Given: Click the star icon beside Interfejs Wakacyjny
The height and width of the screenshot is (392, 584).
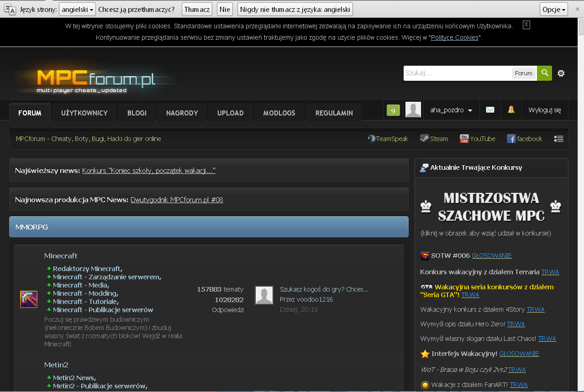Looking at the screenshot, I should [425, 354].
